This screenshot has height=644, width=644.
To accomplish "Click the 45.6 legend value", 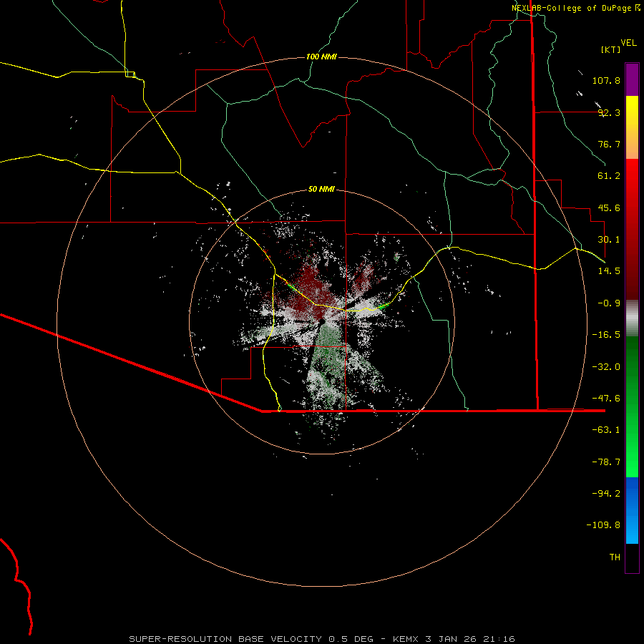I will [x=609, y=208].
